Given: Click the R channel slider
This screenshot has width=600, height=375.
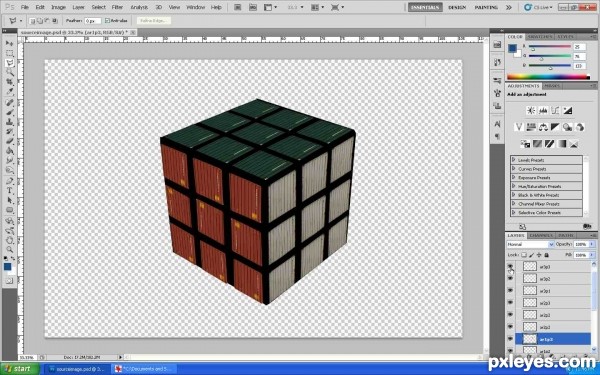Looking at the screenshot, I should 550,47.
